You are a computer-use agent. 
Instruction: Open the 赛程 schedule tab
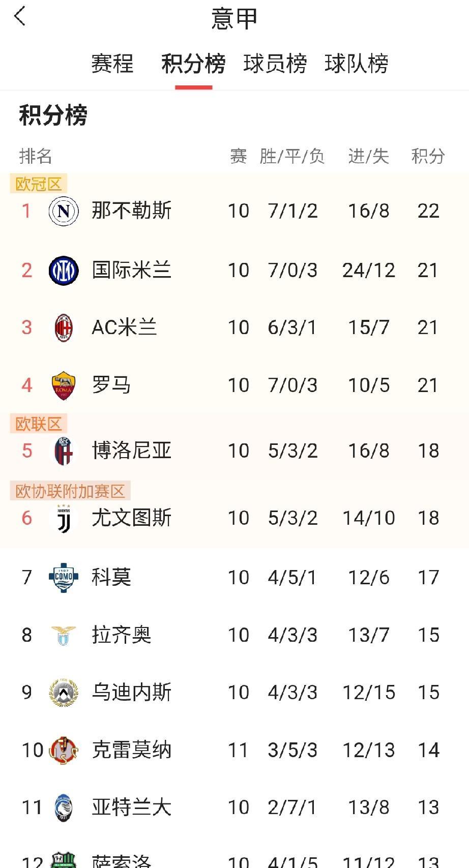click(112, 64)
